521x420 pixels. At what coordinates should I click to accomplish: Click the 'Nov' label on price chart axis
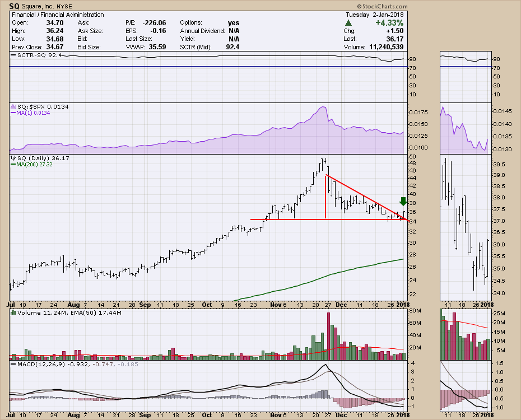[276, 305]
